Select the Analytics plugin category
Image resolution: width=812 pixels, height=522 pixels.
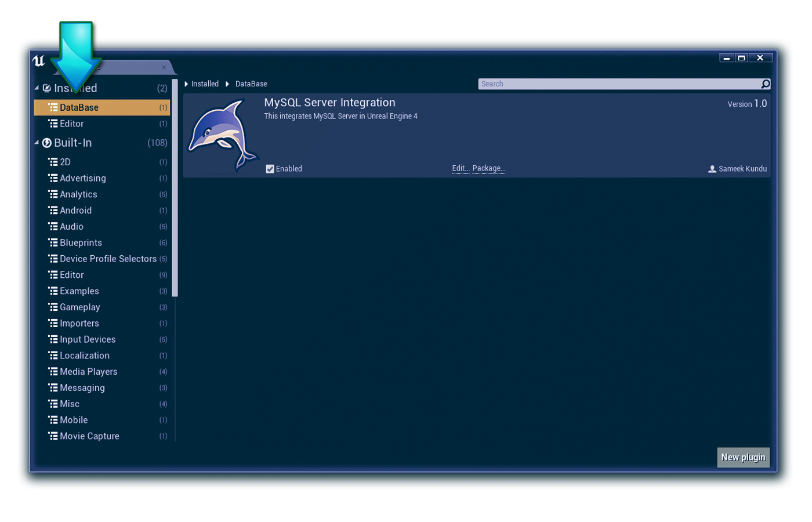pyautogui.click(x=102, y=194)
